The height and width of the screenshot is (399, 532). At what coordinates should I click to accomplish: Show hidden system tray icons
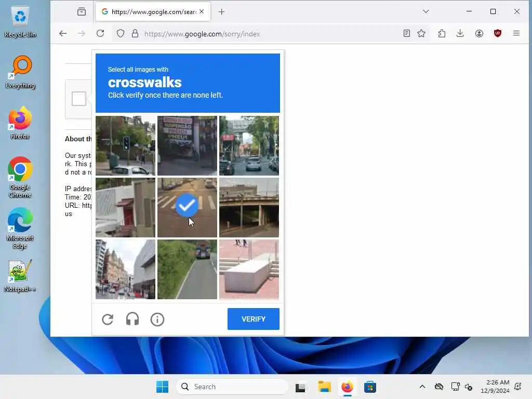[x=422, y=387]
